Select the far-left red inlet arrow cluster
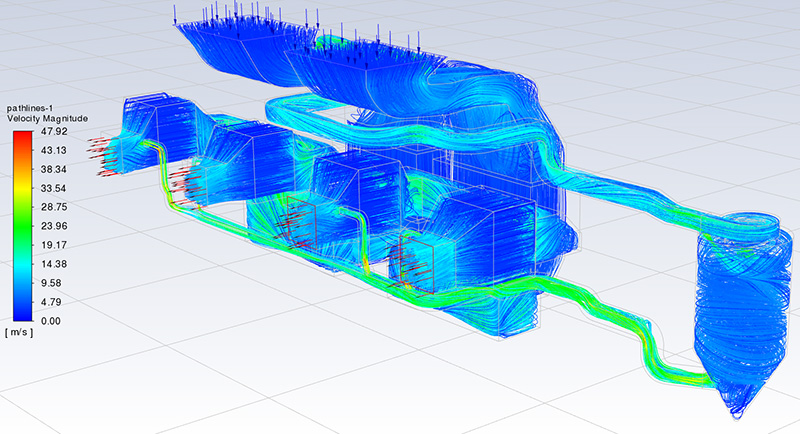800x434 pixels. [x=102, y=150]
